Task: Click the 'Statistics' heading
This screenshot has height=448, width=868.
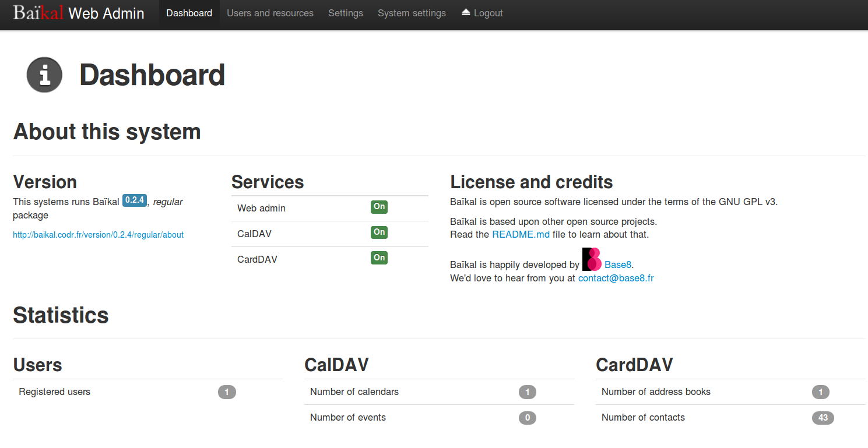Action: pyautogui.click(x=61, y=315)
